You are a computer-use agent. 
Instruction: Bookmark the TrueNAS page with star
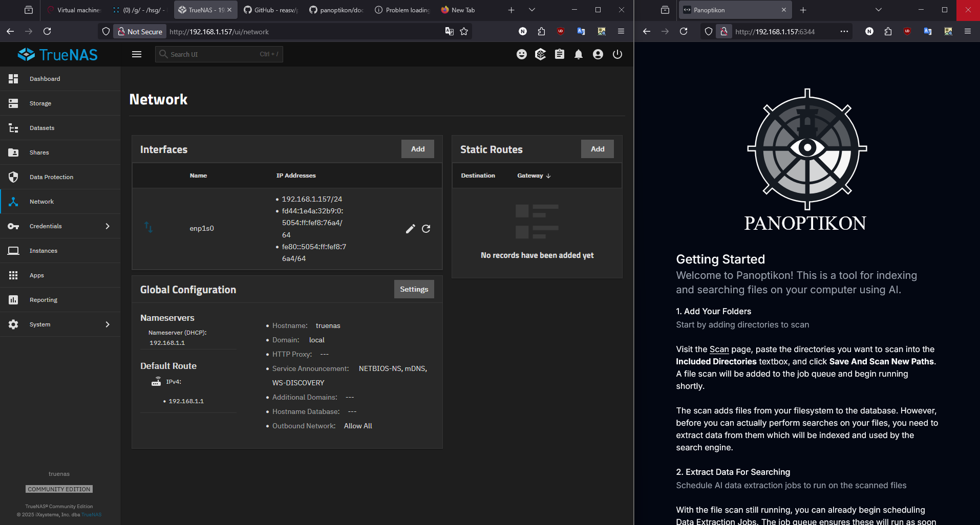click(464, 31)
